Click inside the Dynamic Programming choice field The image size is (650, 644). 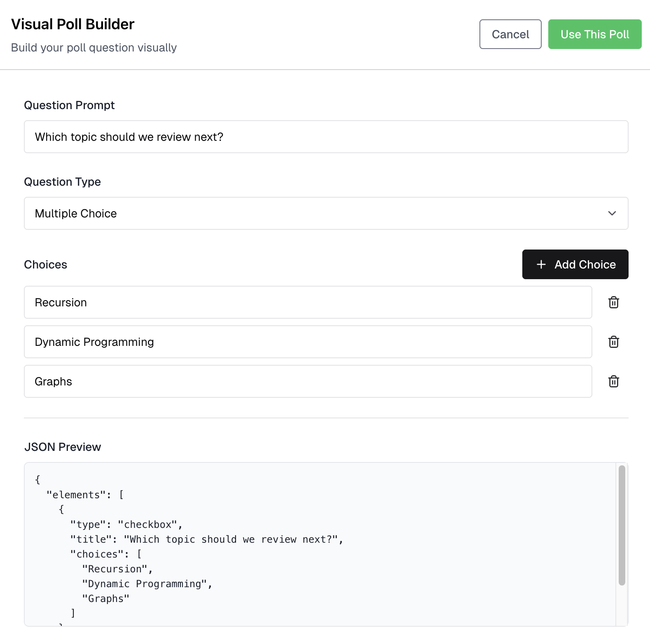pos(308,342)
